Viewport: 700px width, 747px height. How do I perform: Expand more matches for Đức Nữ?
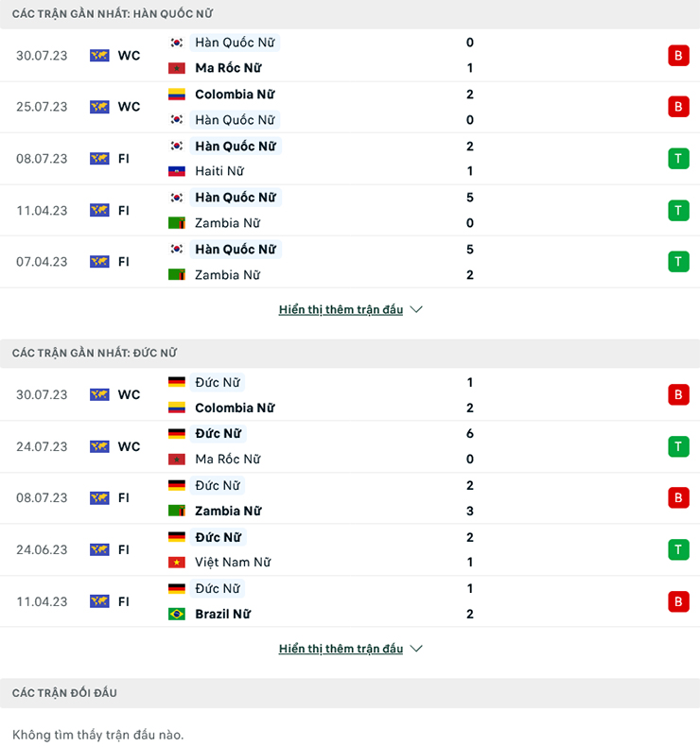341,649
